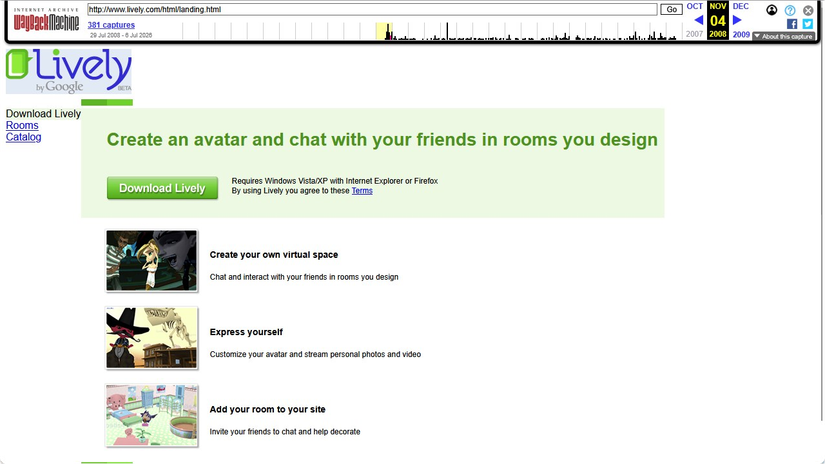The image size is (825, 464).
Task: Expand the About this capture dropdown
Action: 783,36
